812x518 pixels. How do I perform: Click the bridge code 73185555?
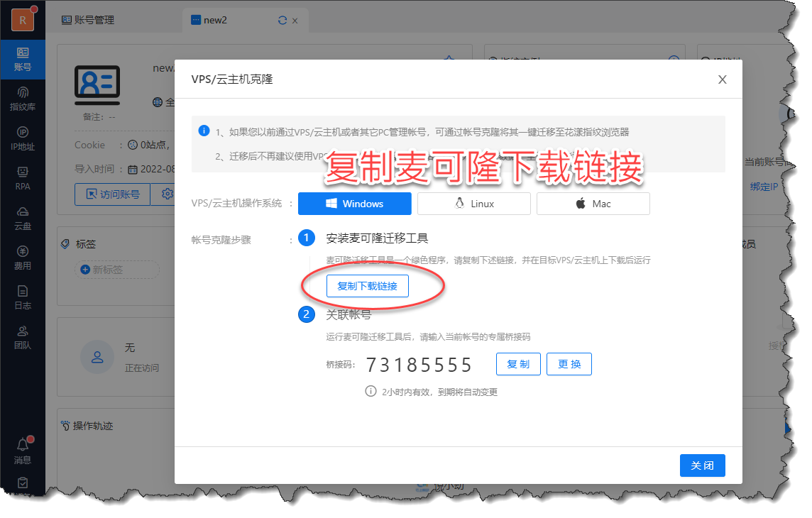point(419,365)
